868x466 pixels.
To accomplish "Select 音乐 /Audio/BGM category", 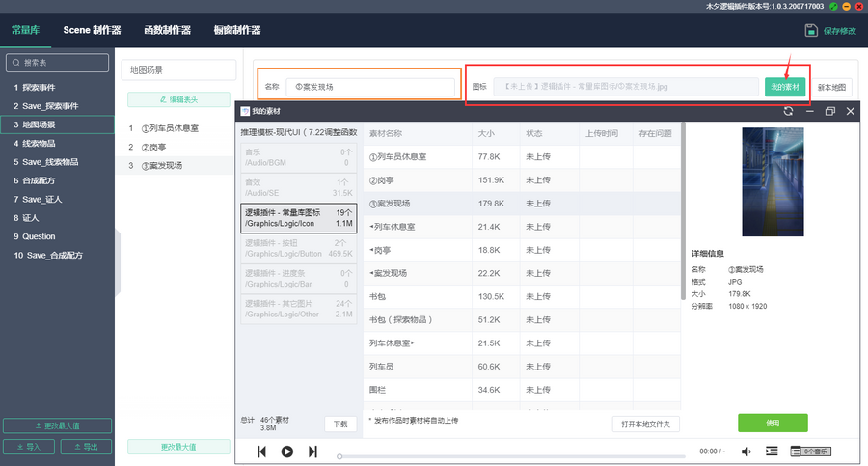I will (297, 156).
